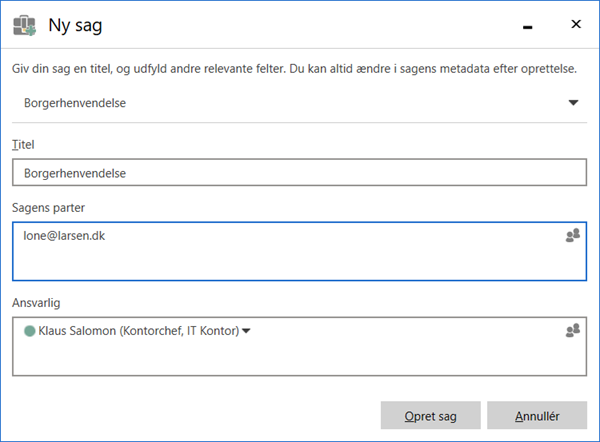Click into the Ansvarlig field

click(299, 347)
